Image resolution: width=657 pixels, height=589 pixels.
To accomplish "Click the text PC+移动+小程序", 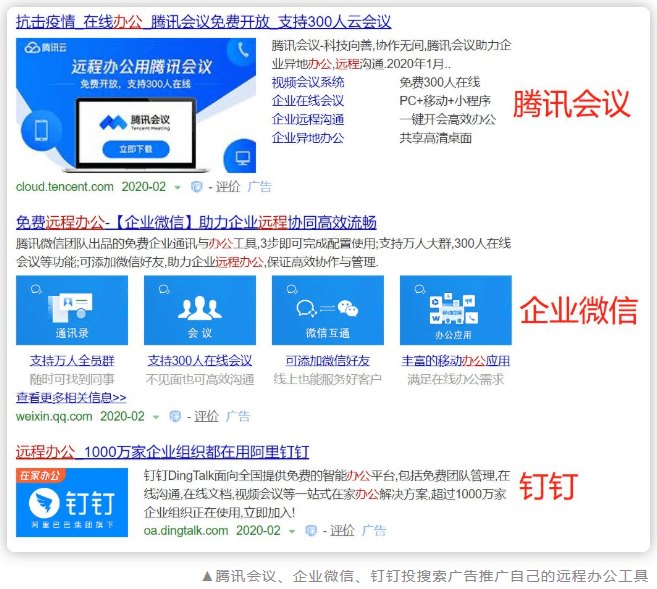I will (x=445, y=101).
